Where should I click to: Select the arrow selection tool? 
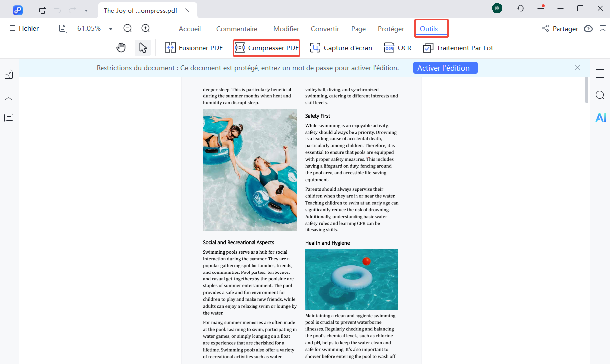click(x=142, y=47)
